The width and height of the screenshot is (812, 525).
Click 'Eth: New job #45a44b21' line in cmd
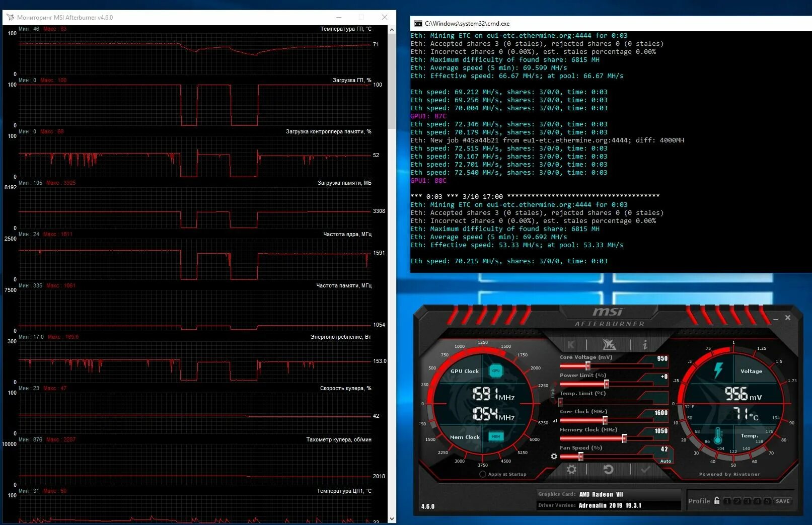(x=547, y=140)
